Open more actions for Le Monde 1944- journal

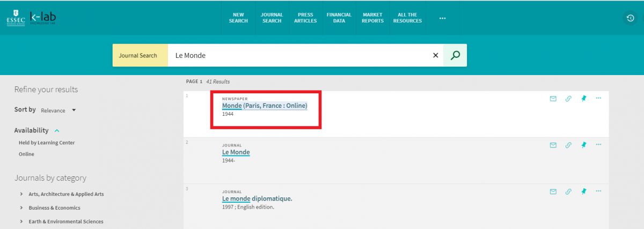[598, 145]
